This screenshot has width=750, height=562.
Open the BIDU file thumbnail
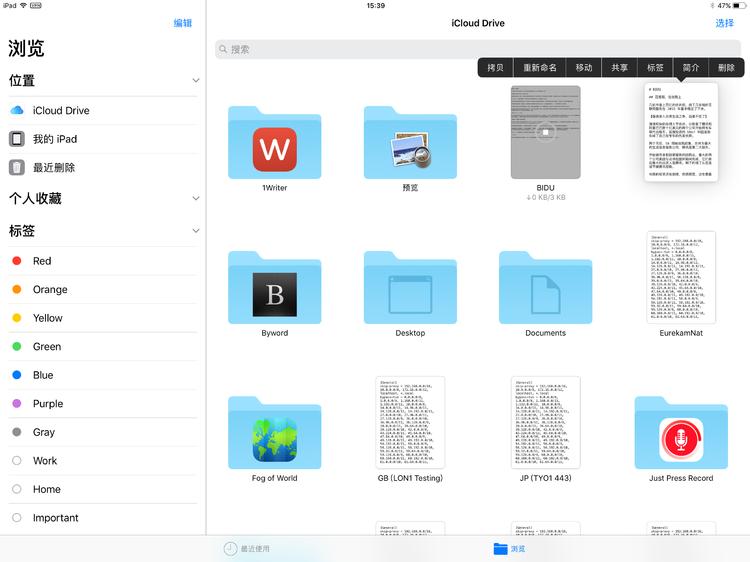click(x=545, y=132)
